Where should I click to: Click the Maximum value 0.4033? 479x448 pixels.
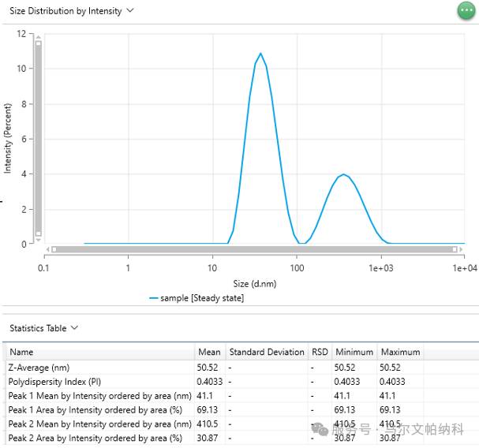(392, 382)
